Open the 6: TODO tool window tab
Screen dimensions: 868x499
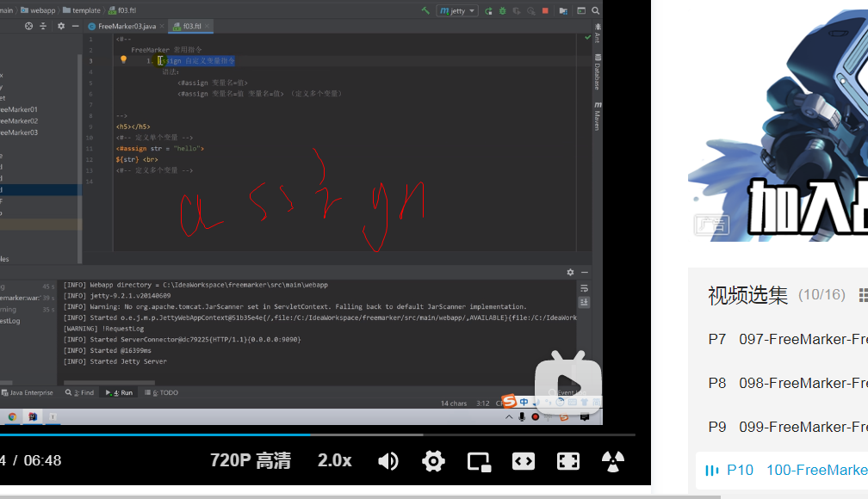[x=162, y=393]
